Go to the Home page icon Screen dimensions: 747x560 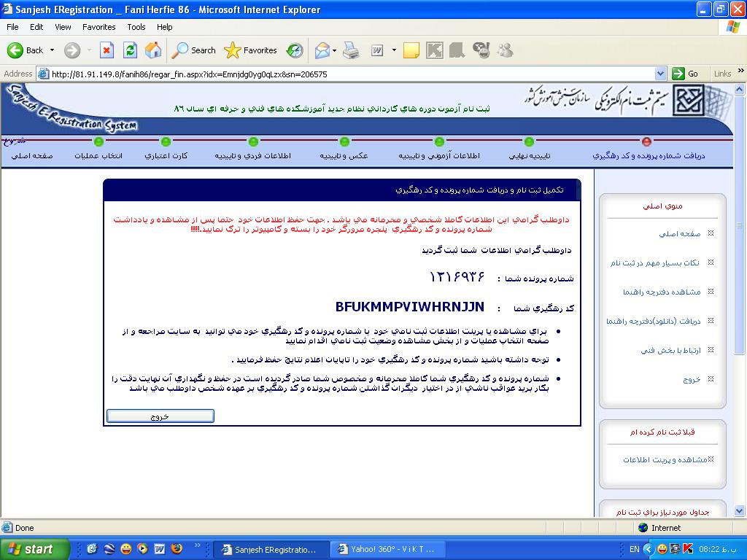point(153,50)
